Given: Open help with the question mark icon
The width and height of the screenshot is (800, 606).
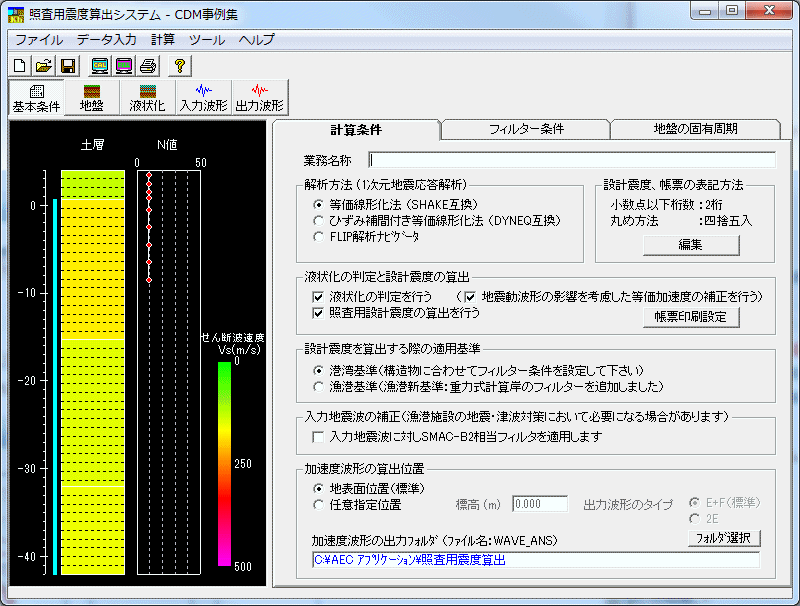Looking at the screenshot, I should pos(181,67).
